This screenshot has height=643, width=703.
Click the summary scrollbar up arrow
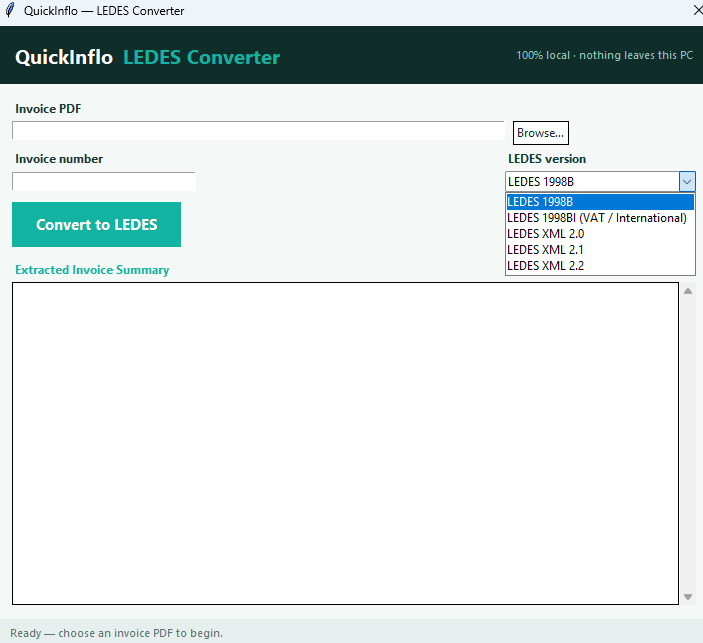click(688, 291)
